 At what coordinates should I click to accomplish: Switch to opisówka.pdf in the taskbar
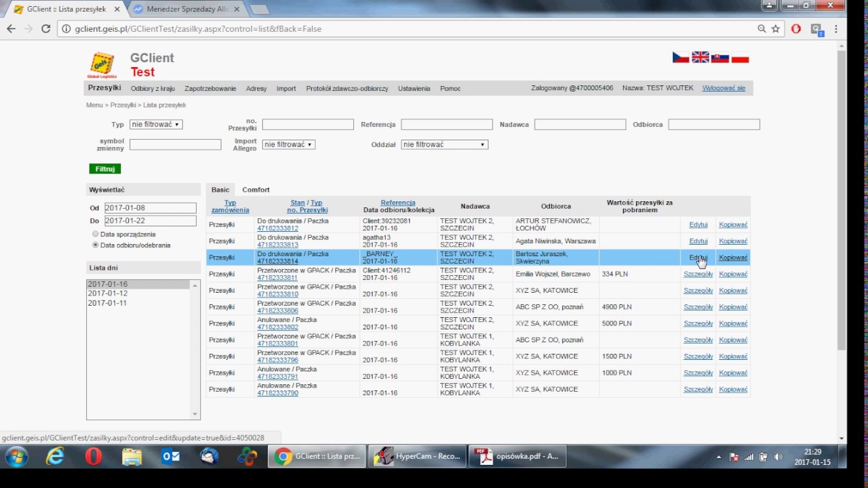[517, 457]
